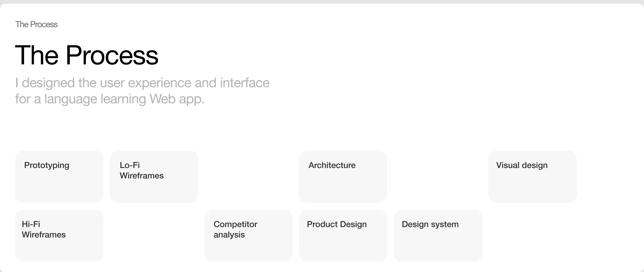Click the empty slot below the Visual design card

coord(533,235)
